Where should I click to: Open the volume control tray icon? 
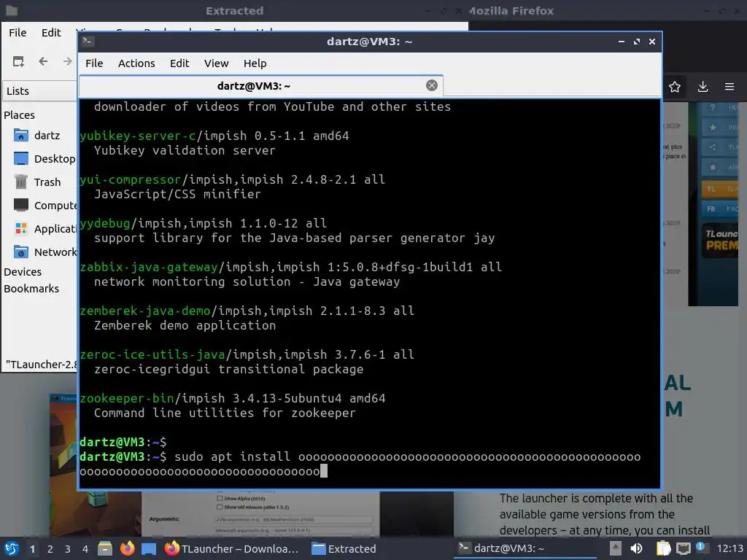click(636, 548)
